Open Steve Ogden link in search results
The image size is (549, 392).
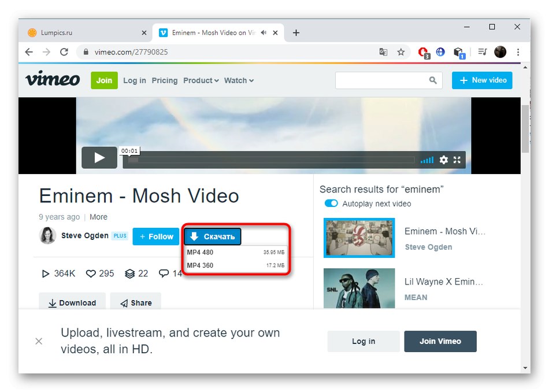[x=428, y=247]
